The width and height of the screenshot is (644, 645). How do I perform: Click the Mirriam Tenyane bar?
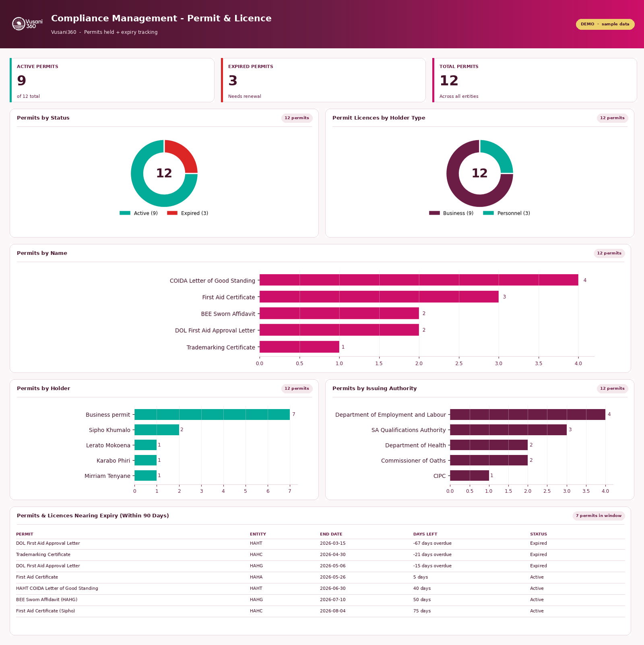click(145, 475)
